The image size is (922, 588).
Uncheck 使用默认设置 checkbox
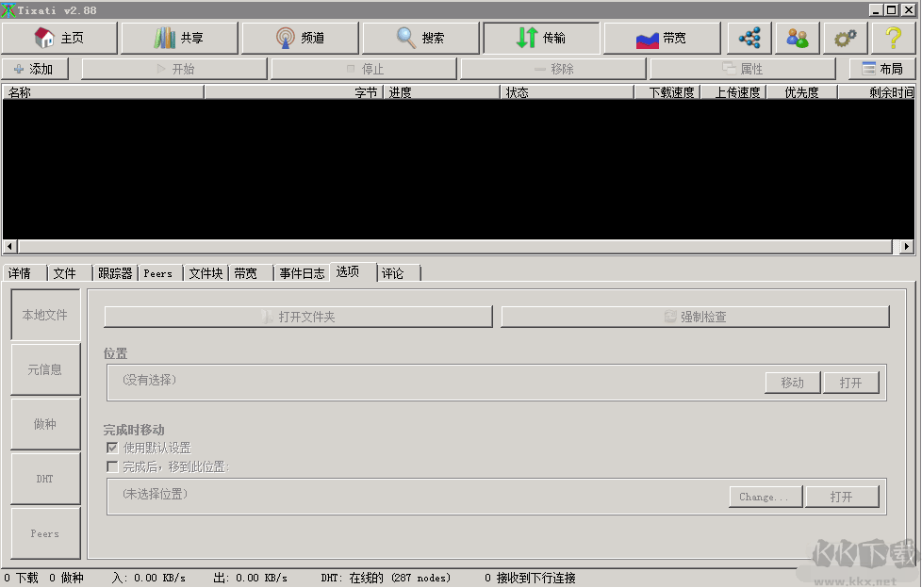[x=112, y=447]
